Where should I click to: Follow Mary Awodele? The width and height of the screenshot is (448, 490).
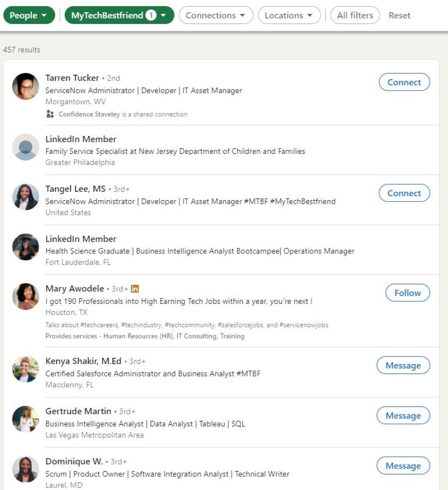tap(407, 293)
